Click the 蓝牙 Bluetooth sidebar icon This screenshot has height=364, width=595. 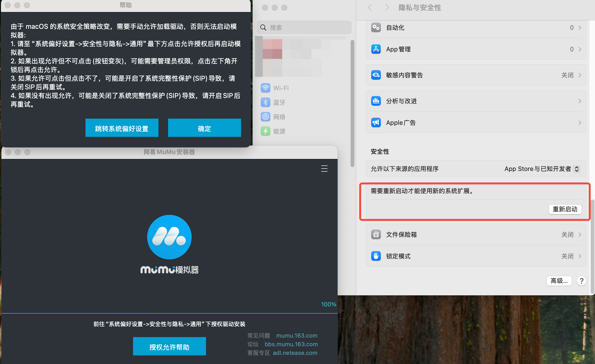pos(265,103)
